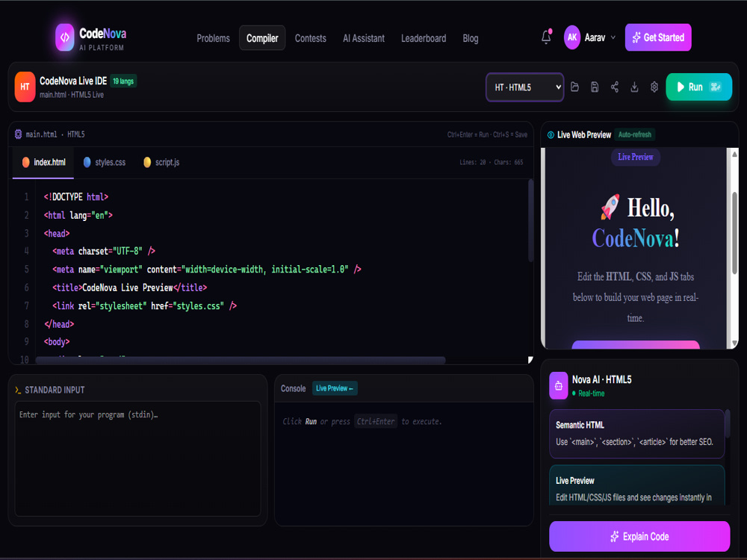747x560 pixels.
Task: Switch to the index.html tab
Action: (43, 162)
